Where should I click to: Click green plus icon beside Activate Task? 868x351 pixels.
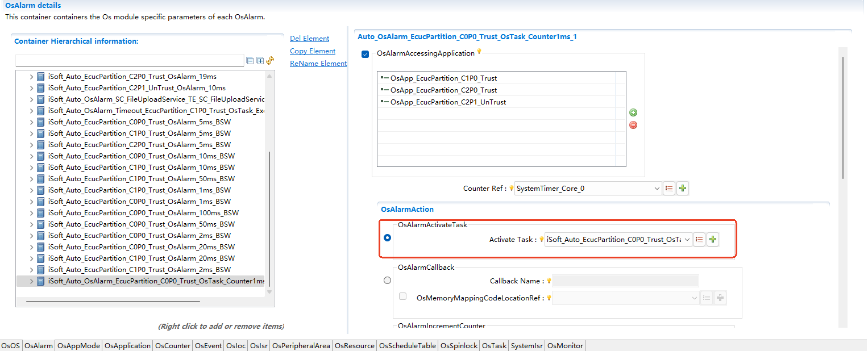713,240
